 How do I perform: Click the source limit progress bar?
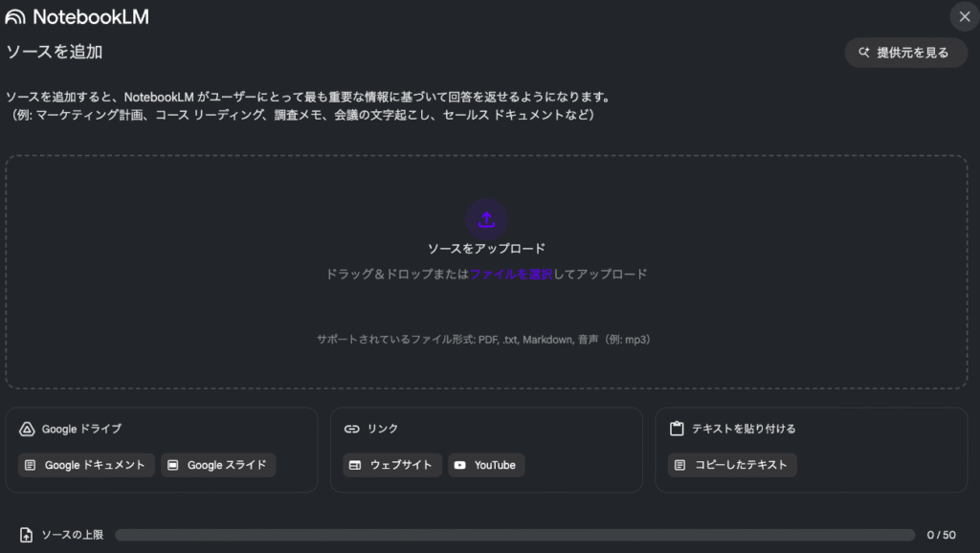(x=515, y=535)
